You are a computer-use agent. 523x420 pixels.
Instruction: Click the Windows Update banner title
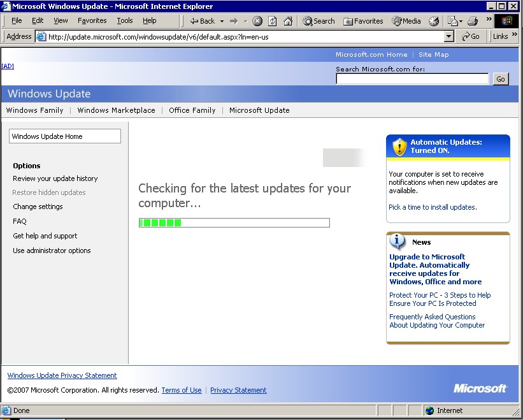tap(49, 94)
